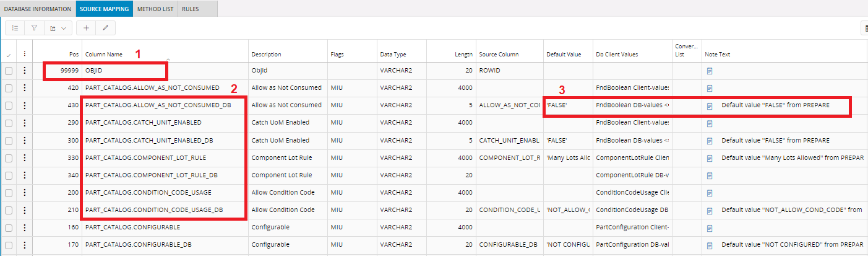Open note icon for COMPONENT_LOT_RULE row
Viewport: 868px width, 256px height.
click(x=710, y=158)
